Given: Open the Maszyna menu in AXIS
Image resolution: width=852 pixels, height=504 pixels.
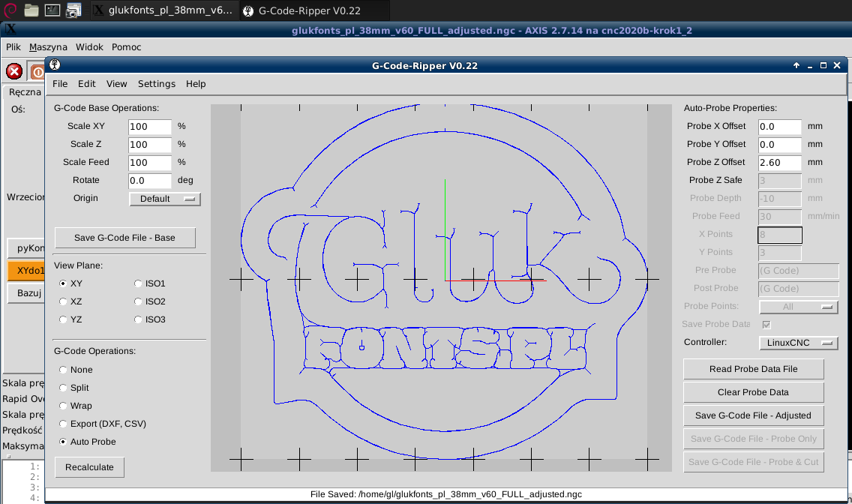Looking at the screenshot, I should (48, 46).
